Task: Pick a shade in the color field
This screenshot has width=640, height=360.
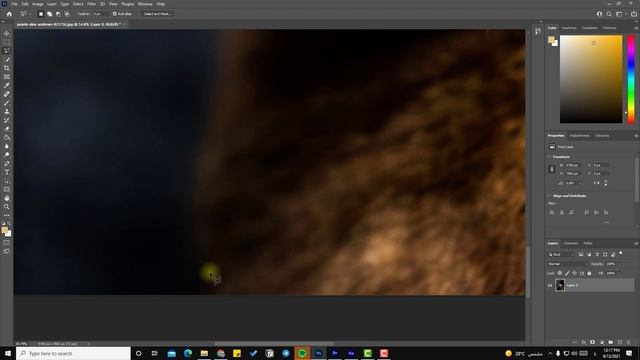Action: [591, 79]
